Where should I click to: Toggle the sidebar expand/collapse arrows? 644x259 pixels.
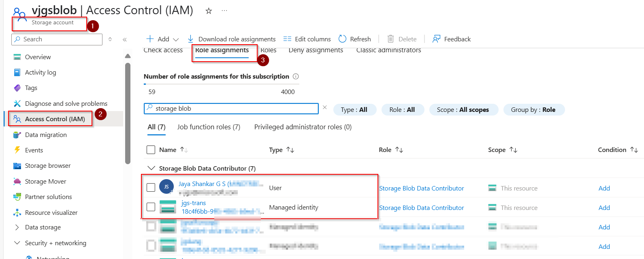point(110,39)
